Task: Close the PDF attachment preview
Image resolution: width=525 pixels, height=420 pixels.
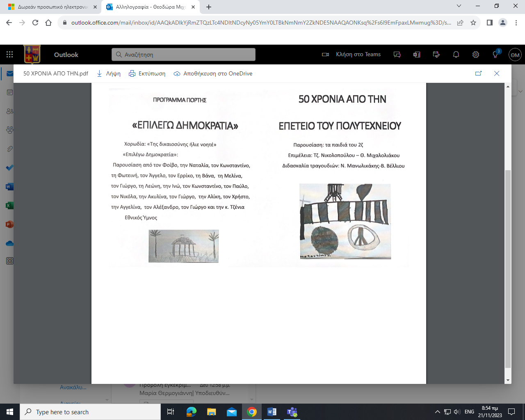Action: click(497, 73)
